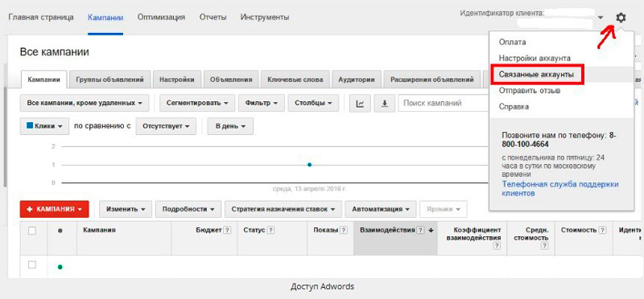This screenshot has height=299, width=644.
Task: Click the data point on the clicks chart
Action: [309, 165]
